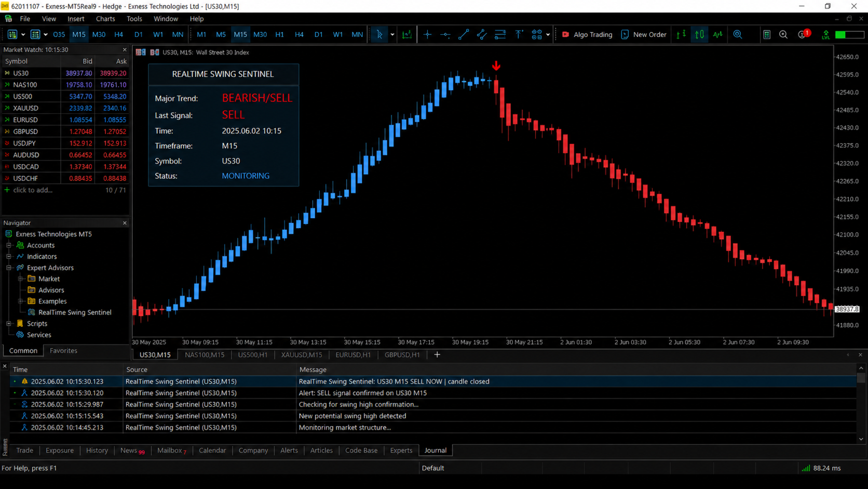Open the Tools menu
Image resolution: width=868 pixels, height=489 pixels.
coord(134,19)
